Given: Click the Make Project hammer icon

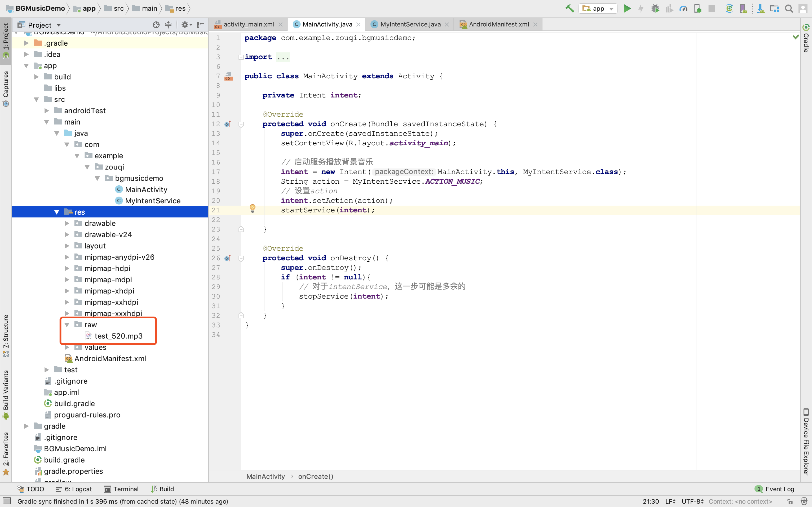Looking at the screenshot, I should point(570,8).
